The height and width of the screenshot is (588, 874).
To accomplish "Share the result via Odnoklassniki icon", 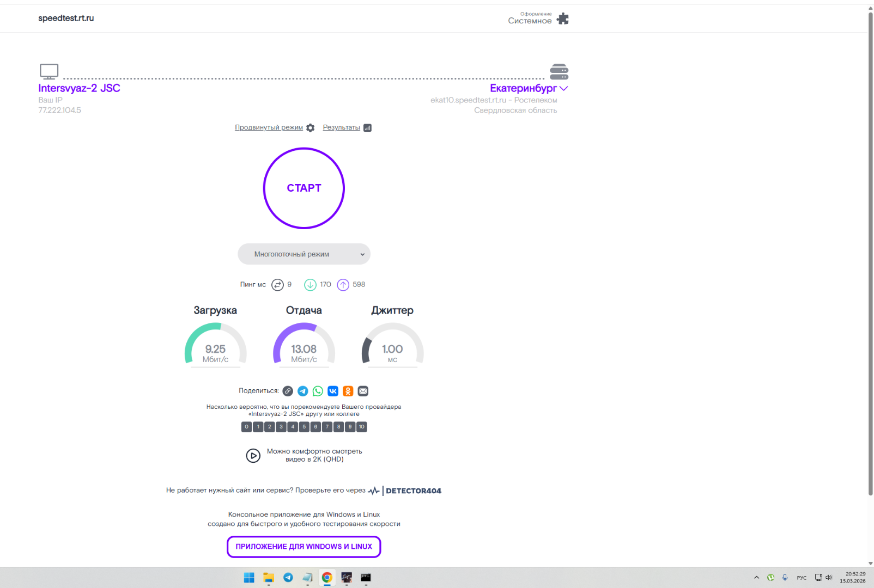I will [348, 391].
